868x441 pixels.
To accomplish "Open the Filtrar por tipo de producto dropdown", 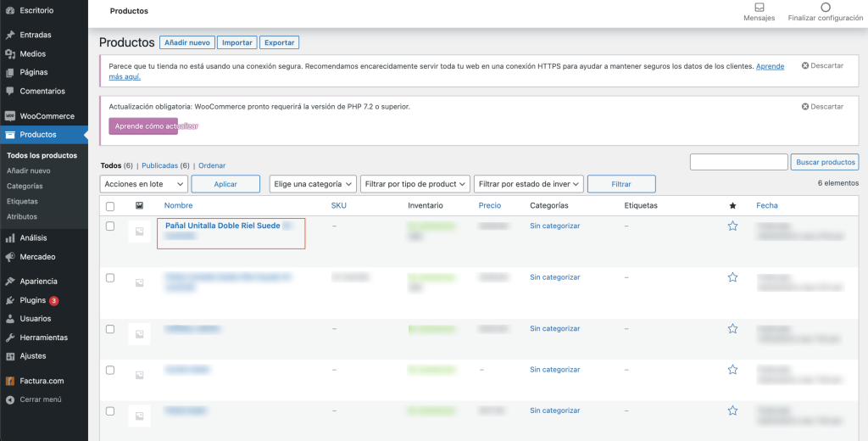I will (x=415, y=184).
